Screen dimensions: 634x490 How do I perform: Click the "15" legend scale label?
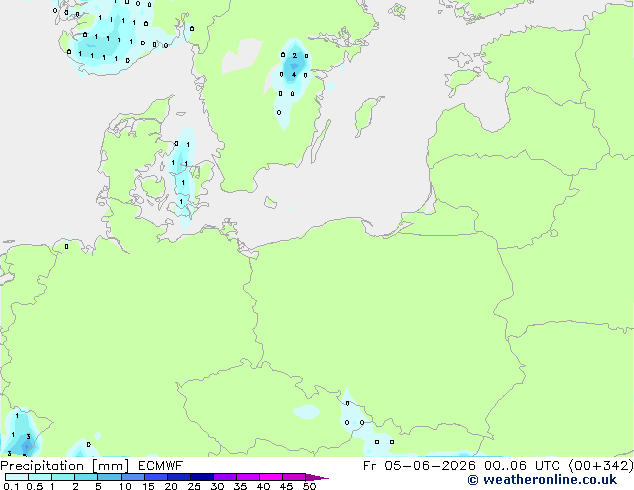point(148,486)
